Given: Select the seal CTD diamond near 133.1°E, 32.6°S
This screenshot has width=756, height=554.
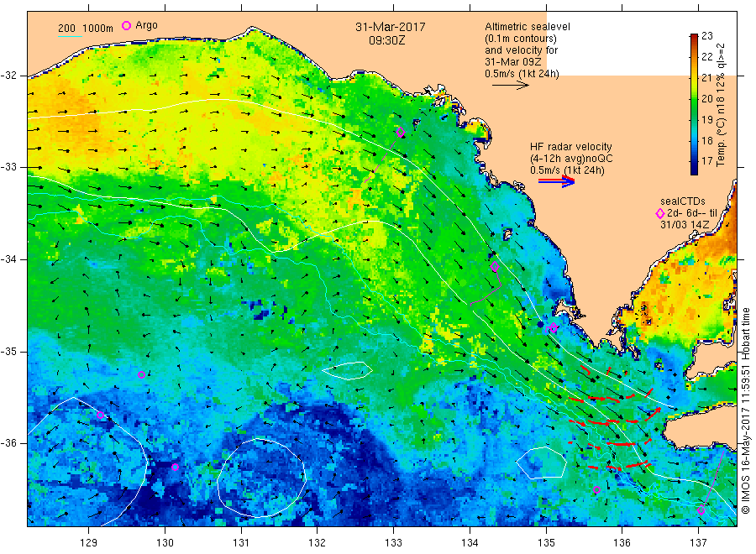Looking at the screenshot, I should (x=400, y=132).
